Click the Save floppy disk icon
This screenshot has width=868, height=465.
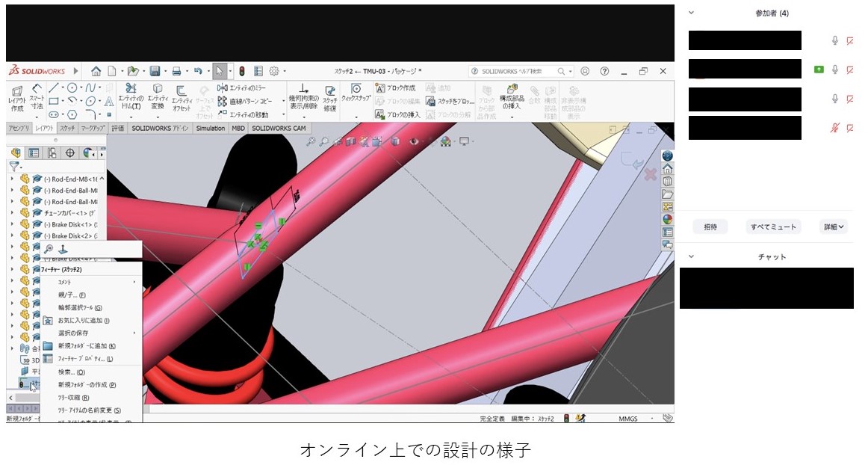click(155, 71)
